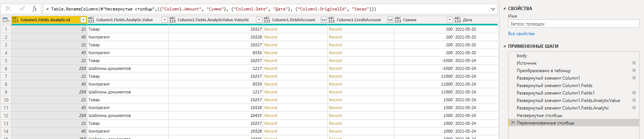
Task: Open filter dropdown for Column1.Fields.Analytic.Value
Action: 165,20
